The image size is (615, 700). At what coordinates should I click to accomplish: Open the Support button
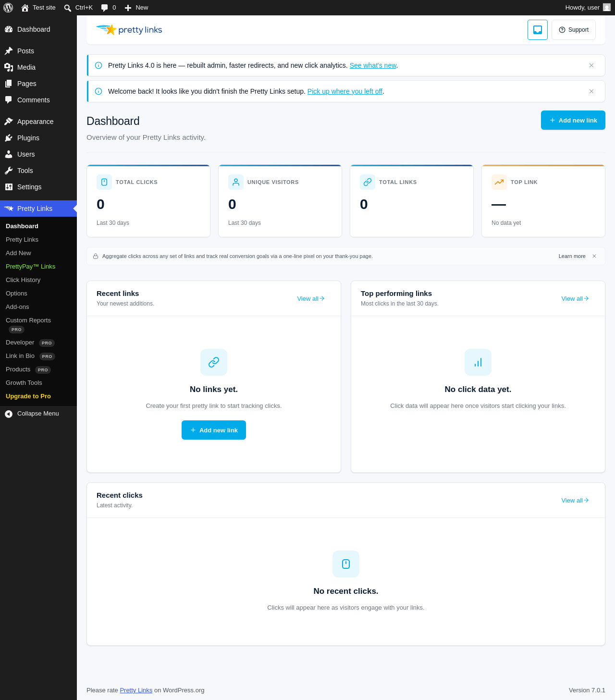pos(574,30)
